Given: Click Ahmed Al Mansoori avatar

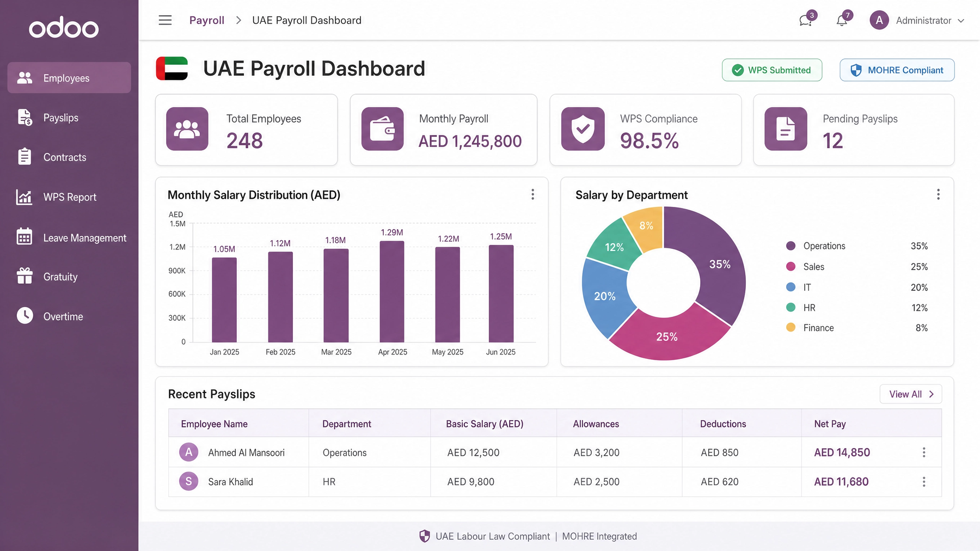Looking at the screenshot, I should point(188,452).
